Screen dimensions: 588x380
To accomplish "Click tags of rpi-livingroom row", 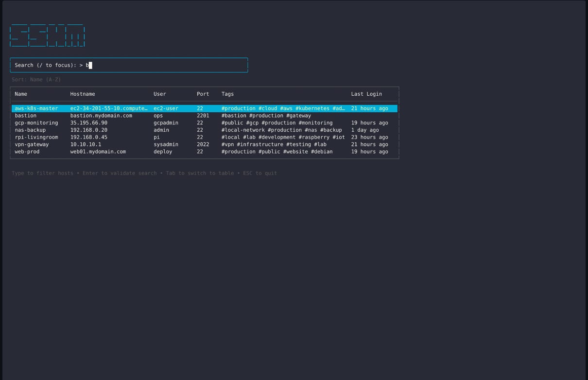I will tap(283, 137).
